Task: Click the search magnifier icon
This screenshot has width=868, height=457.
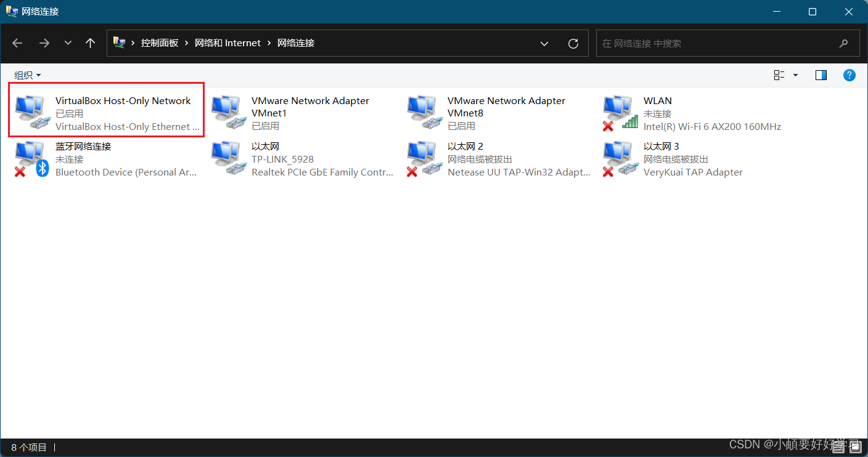Action: (x=844, y=43)
